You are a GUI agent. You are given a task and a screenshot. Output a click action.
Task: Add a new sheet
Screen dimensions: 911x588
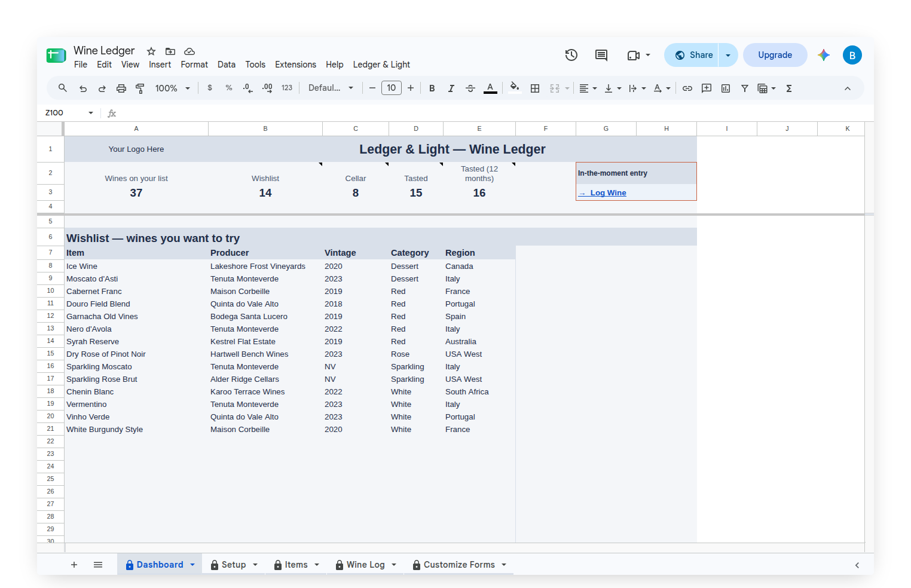tap(74, 565)
